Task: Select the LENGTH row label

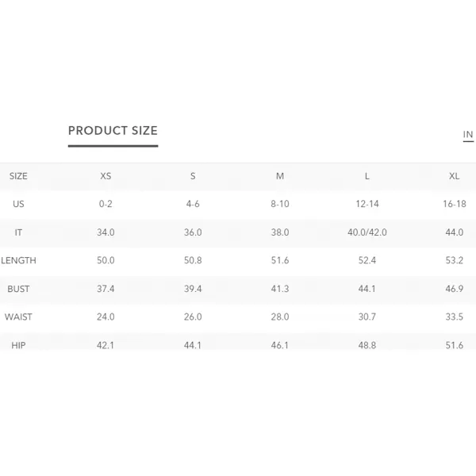Action: click(18, 260)
